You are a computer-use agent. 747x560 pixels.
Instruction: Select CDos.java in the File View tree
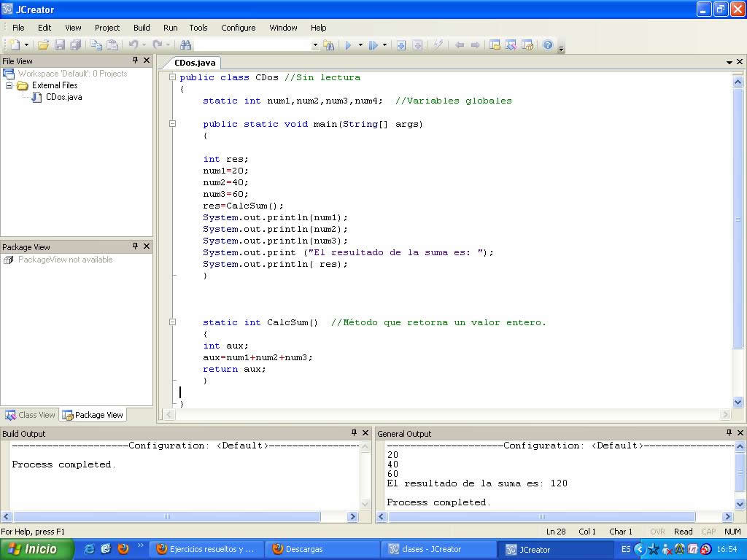[64, 97]
